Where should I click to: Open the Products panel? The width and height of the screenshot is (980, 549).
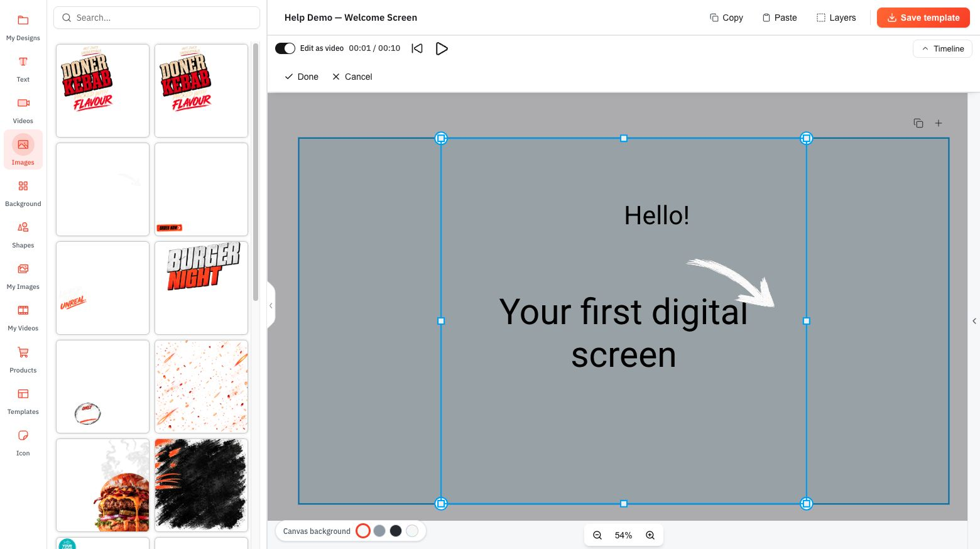(x=23, y=359)
